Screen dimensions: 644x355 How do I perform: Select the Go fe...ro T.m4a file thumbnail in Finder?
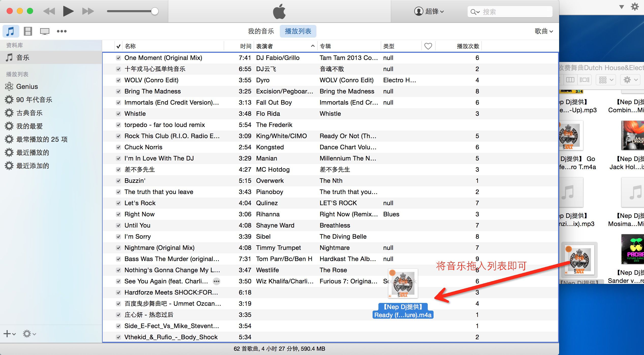[x=571, y=136]
